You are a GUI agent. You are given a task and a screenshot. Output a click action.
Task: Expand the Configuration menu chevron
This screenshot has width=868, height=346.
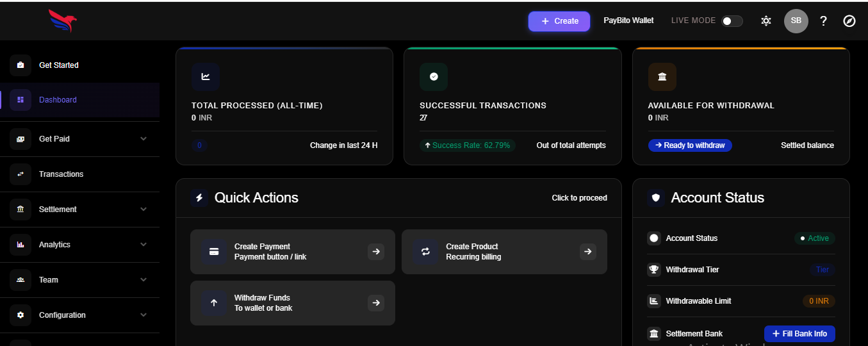pyautogui.click(x=143, y=315)
